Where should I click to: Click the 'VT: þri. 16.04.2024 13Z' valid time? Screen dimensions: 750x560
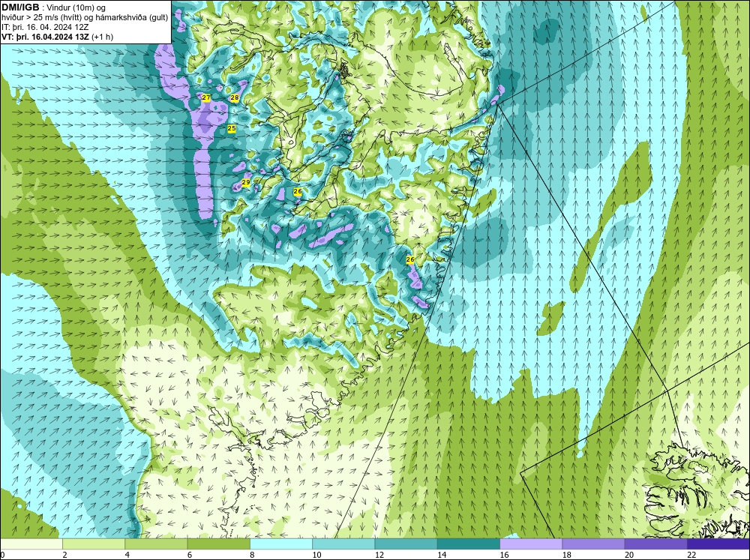(45, 37)
